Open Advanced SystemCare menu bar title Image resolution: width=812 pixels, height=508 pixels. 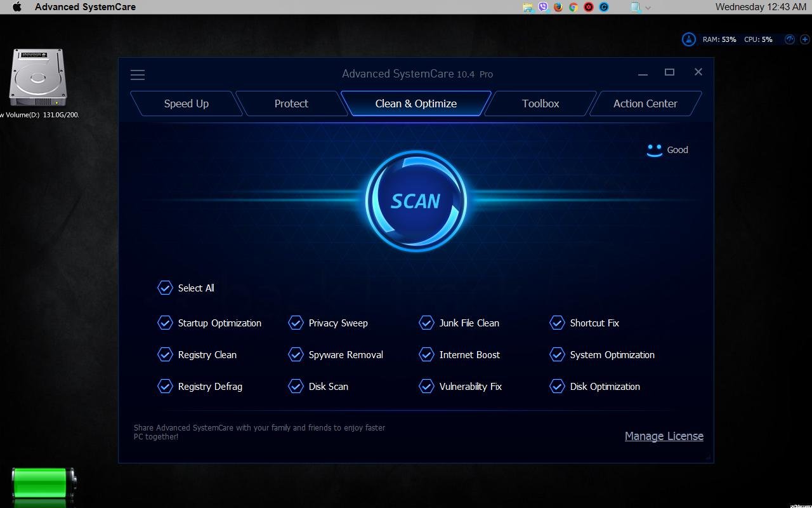(85, 7)
